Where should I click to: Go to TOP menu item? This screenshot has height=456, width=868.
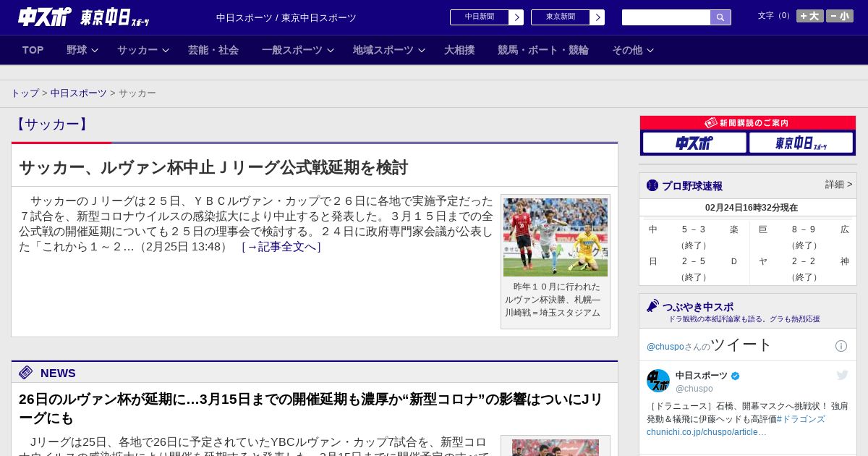tap(33, 50)
